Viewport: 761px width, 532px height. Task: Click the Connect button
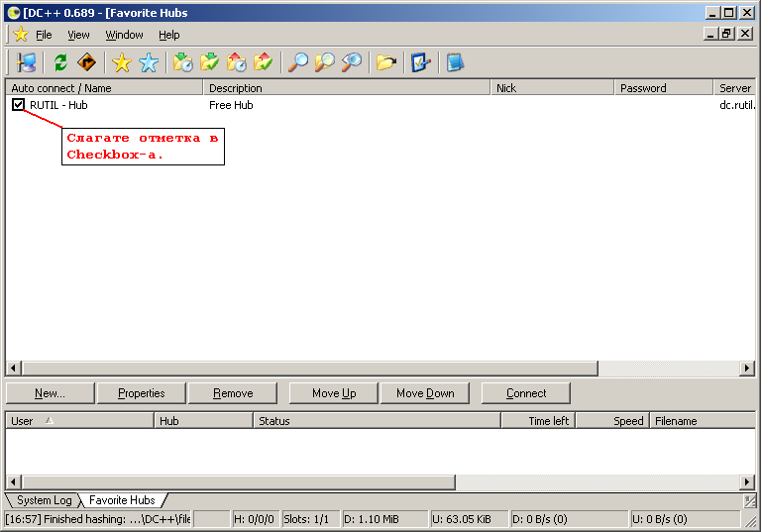click(526, 393)
